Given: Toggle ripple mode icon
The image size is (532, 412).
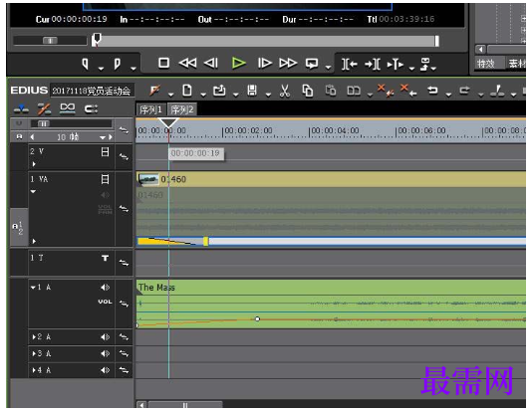Looking at the screenshot, I should [44, 108].
